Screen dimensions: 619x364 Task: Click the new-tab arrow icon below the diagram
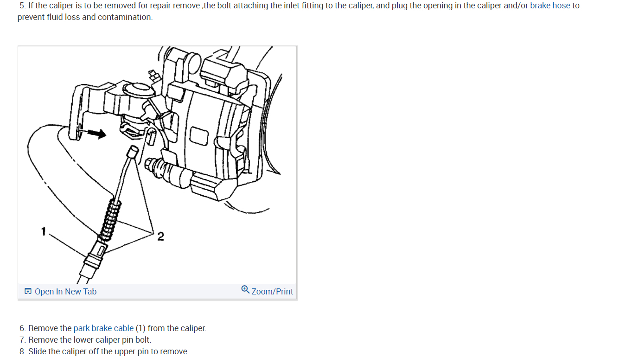coord(28,292)
